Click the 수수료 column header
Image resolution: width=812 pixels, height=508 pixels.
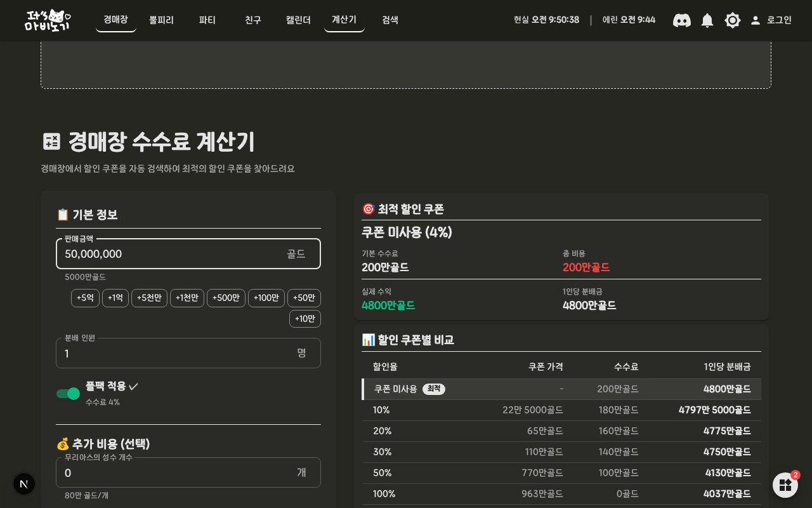click(626, 367)
